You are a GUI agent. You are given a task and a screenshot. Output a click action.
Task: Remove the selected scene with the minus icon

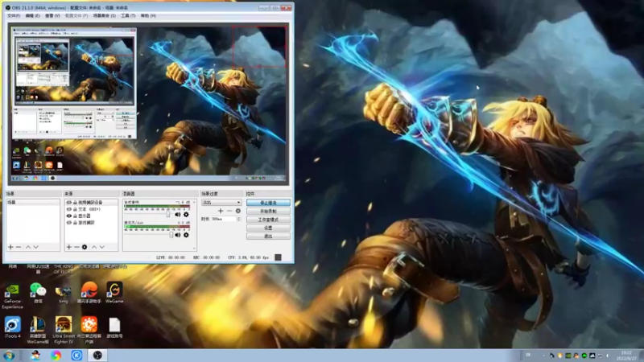point(19,247)
